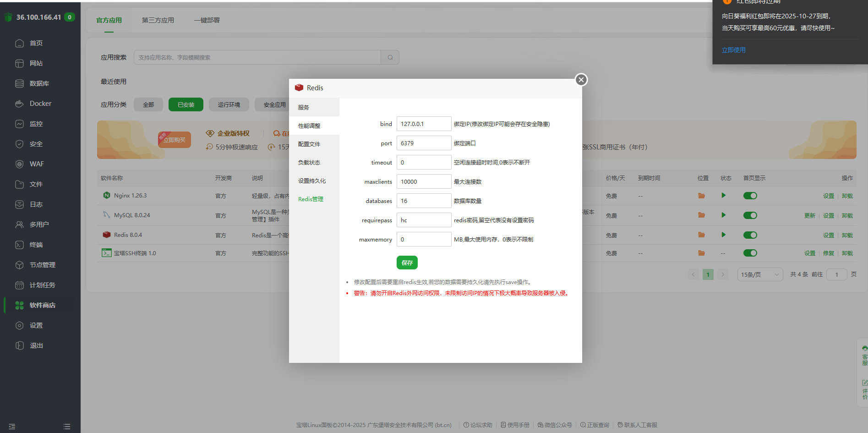This screenshot has height=433, width=868.
Task: Open the 终端 terminal page
Action: [x=37, y=244]
